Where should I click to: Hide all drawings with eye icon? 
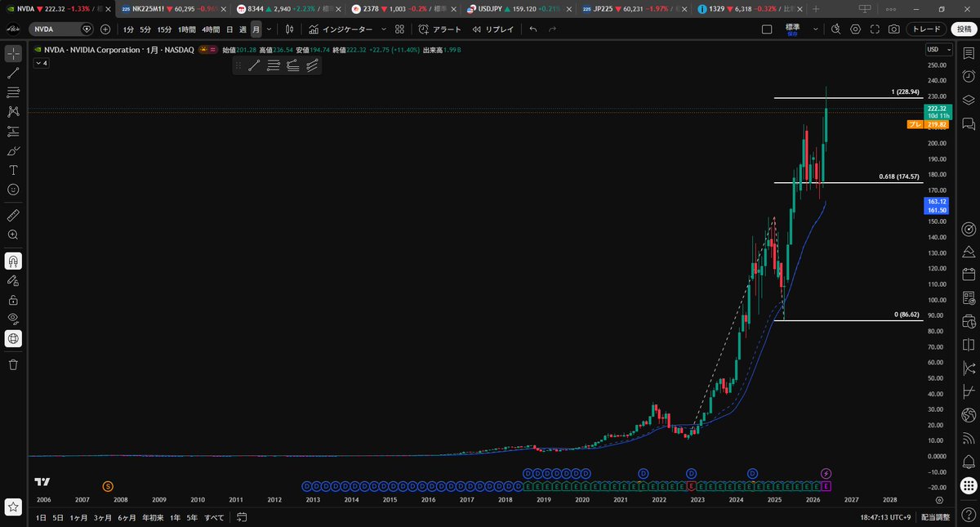pyautogui.click(x=13, y=319)
